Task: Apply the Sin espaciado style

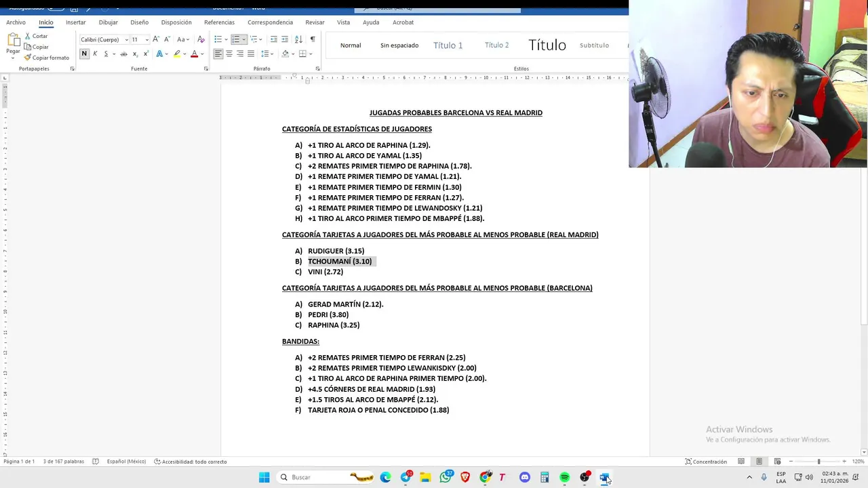Action: coord(399,45)
